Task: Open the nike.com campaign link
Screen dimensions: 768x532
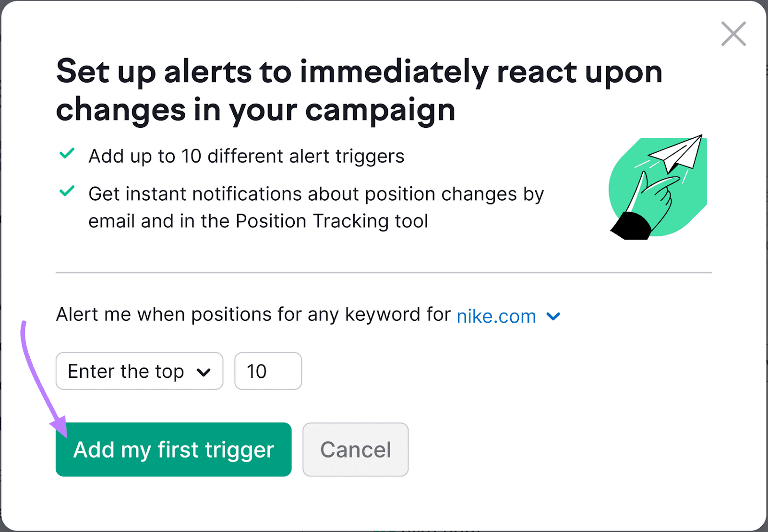Action: [x=496, y=316]
